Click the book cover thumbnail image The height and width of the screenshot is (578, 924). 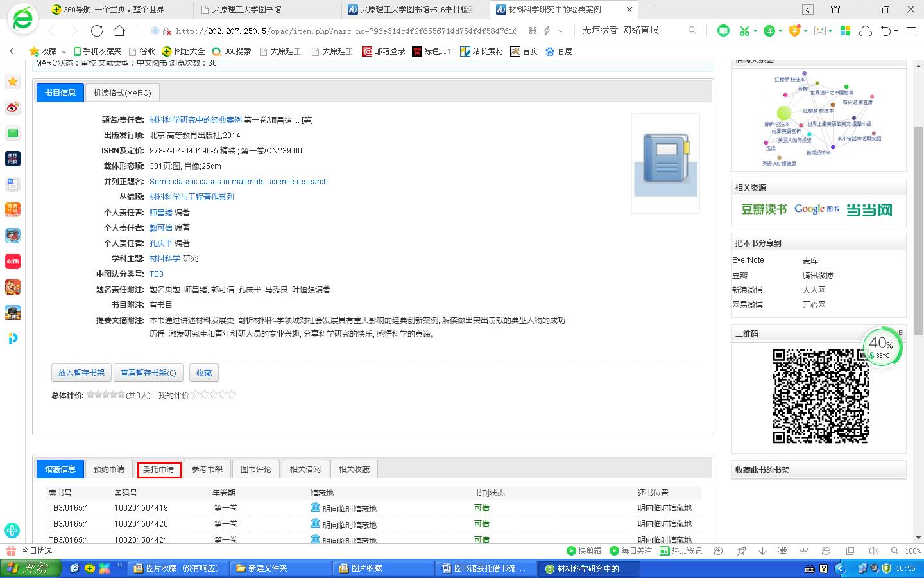[x=665, y=164]
